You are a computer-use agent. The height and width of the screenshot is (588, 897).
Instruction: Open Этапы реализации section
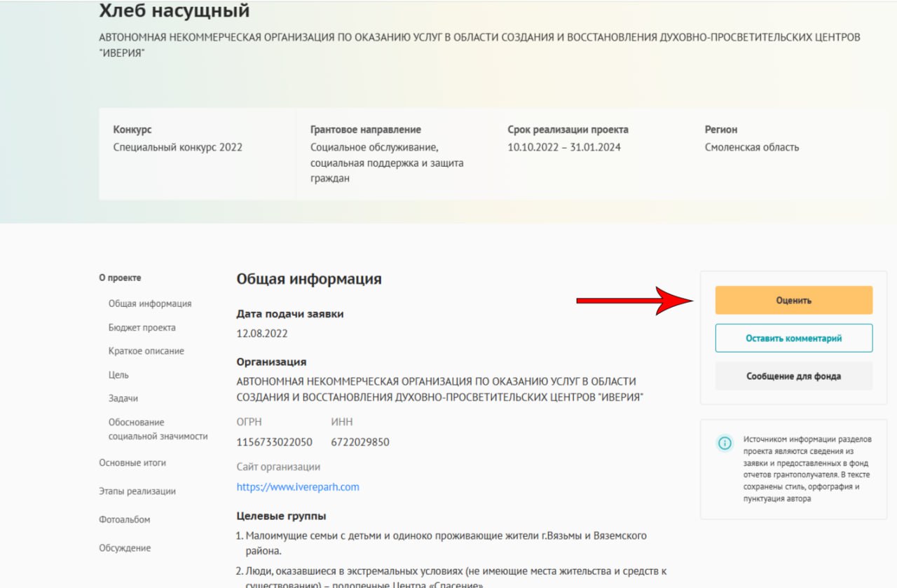click(x=137, y=491)
